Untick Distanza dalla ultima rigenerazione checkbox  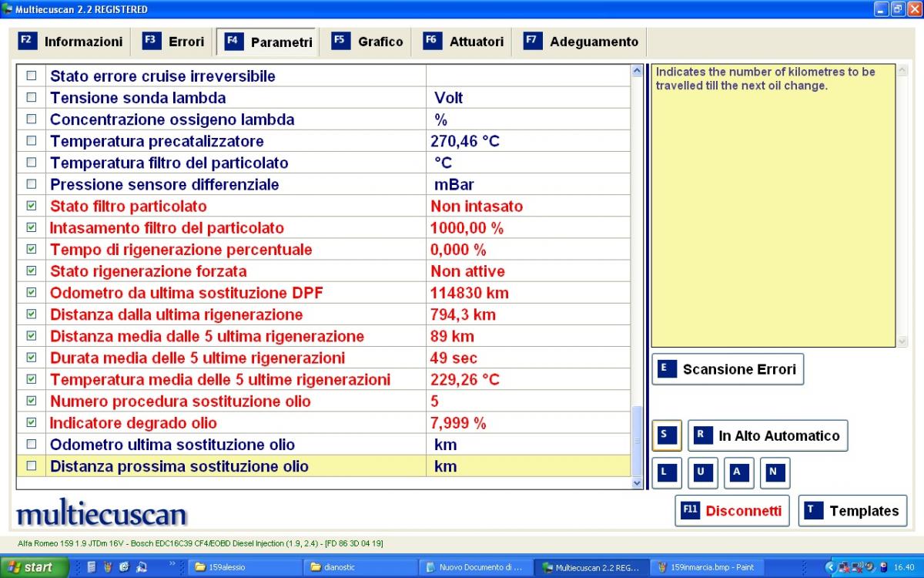point(32,314)
